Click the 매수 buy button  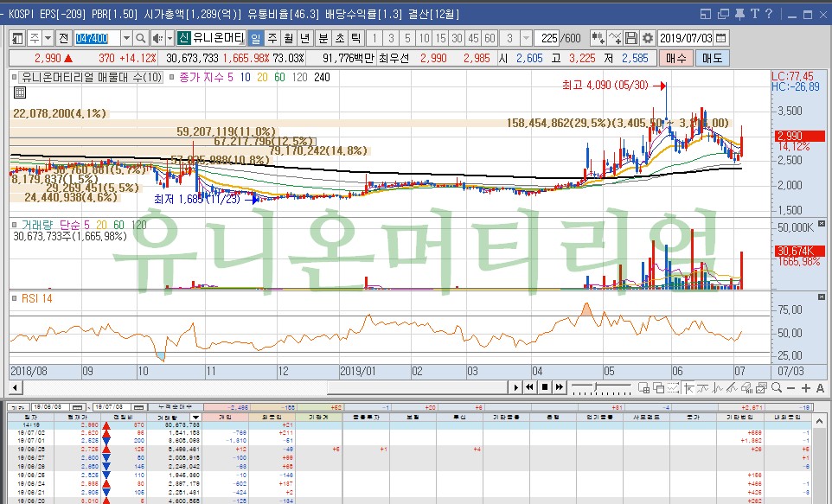click(676, 58)
